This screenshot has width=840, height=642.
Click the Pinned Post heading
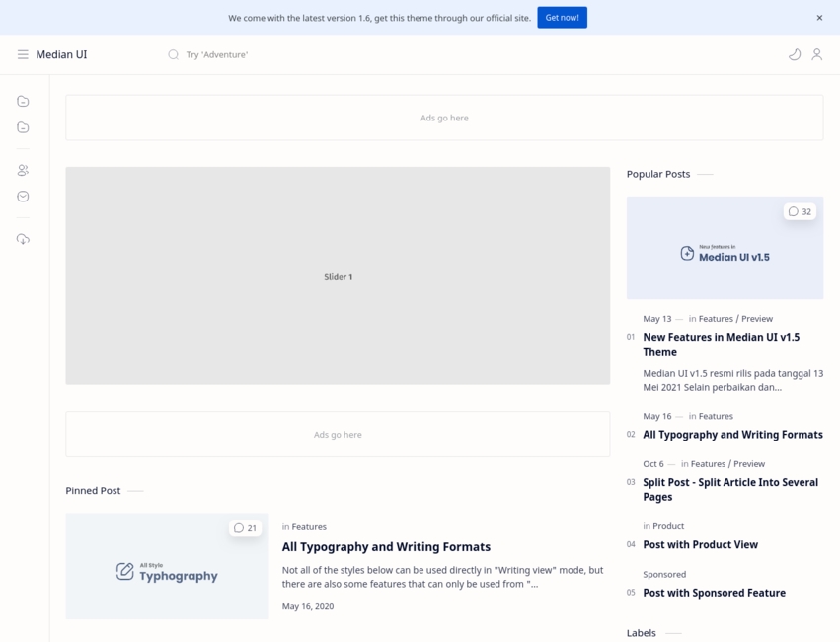[x=93, y=490]
